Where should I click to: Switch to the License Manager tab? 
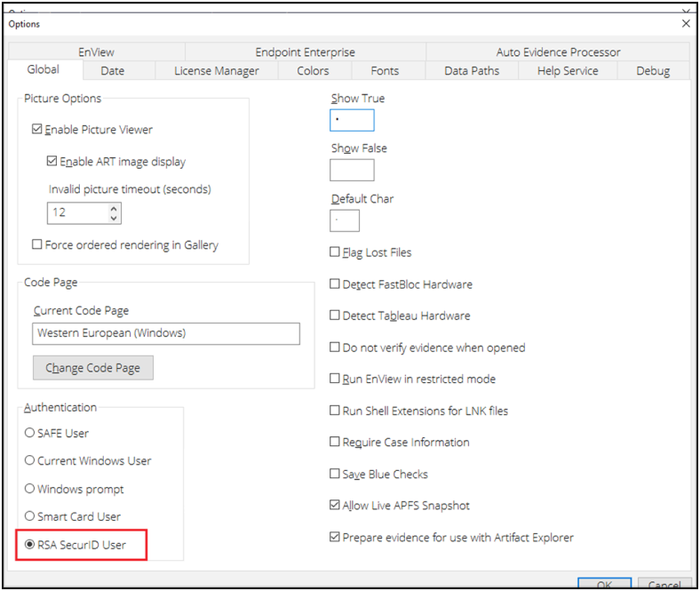pyautogui.click(x=216, y=71)
